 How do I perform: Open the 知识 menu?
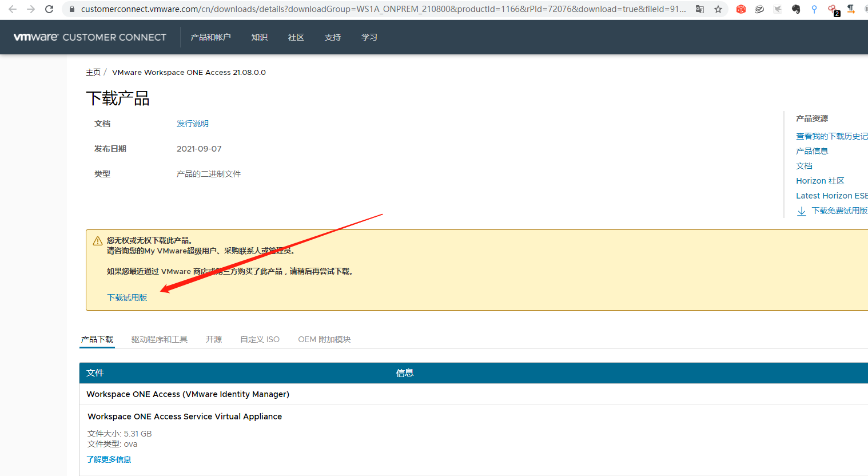pos(260,37)
